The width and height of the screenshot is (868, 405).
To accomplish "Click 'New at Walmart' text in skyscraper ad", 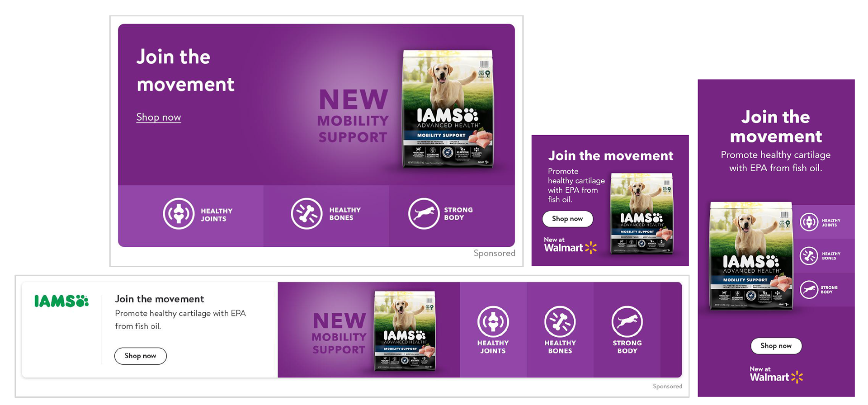I will click(769, 374).
